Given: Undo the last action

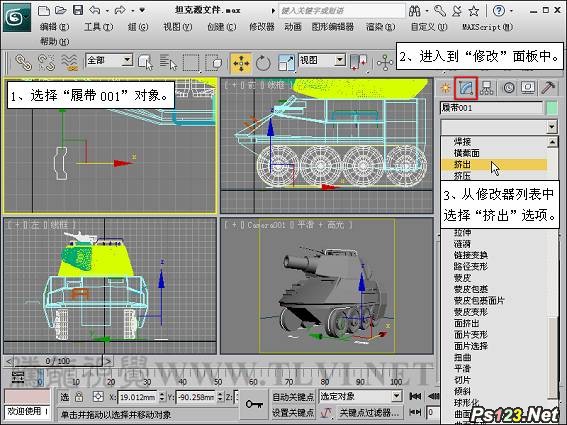Looking at the screenshot, I should click(x=95, y=10).
